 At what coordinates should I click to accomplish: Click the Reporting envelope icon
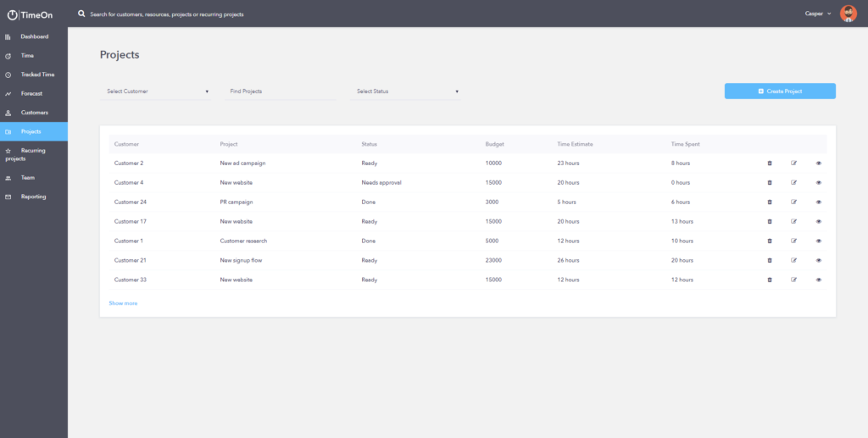tap(8, 197)
